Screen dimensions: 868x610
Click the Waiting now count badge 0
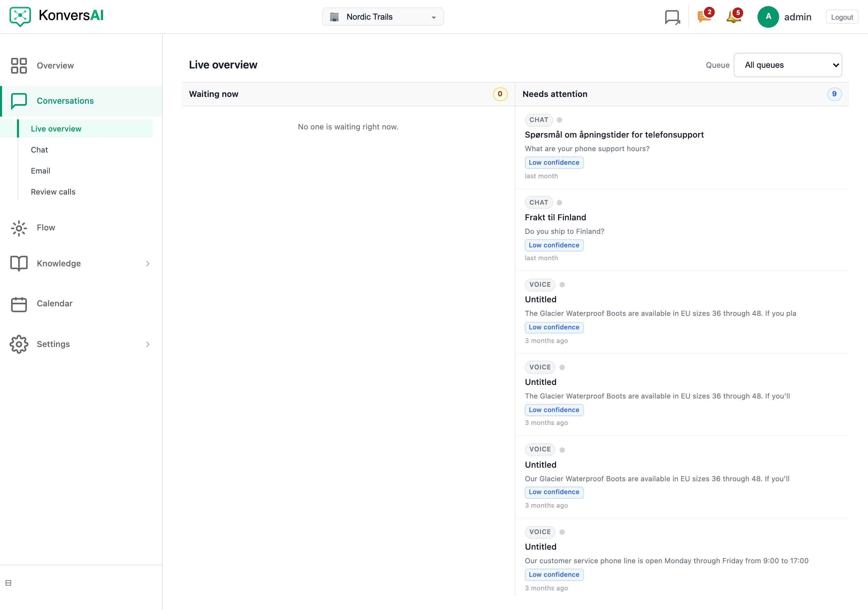click(x=500, y=94)
